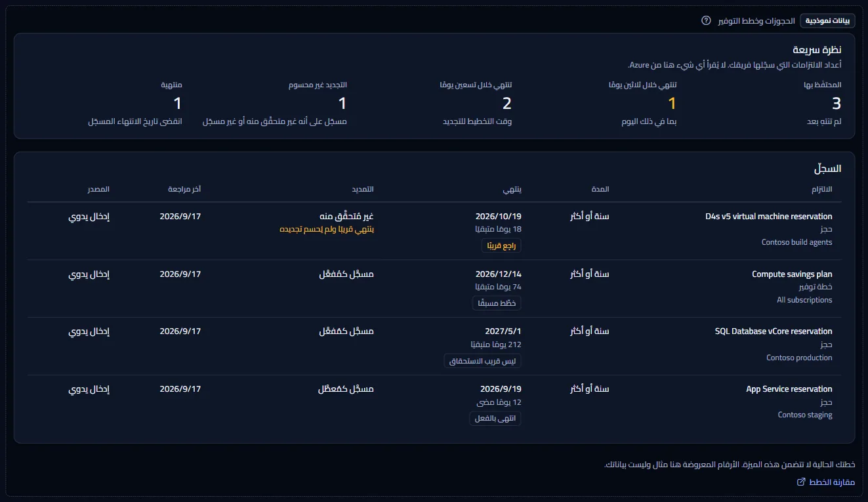Click the 'غير مُتحقَّق منه' renewal status
This screenshot has height=502, width=868.
347,217
